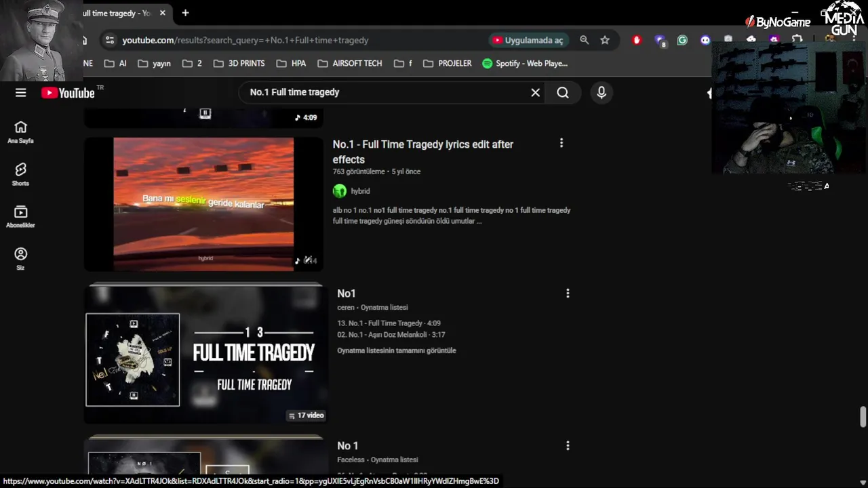Viewport: 868px width, 488px height.
Task: Go to YouTube home via logo
Action: (x=68, y=93)
